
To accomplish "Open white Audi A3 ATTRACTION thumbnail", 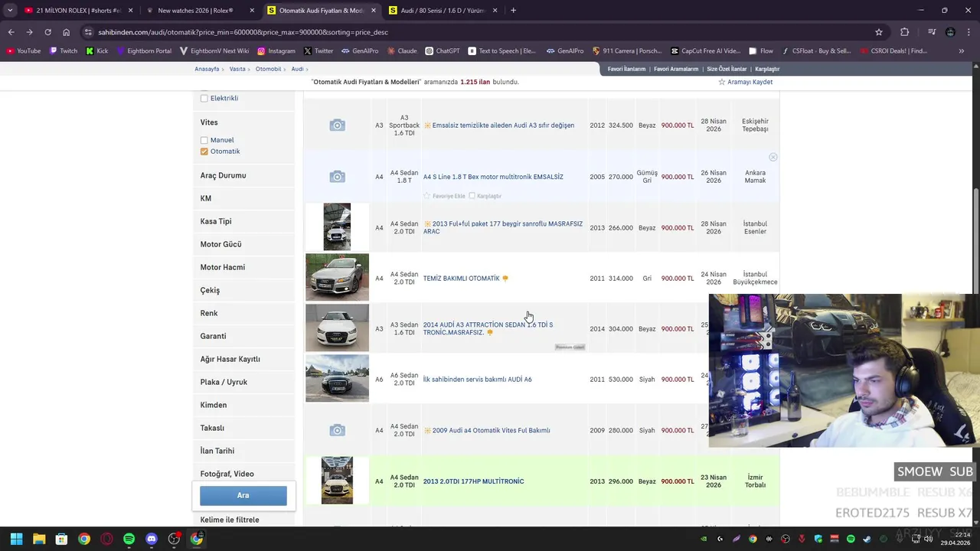I will tap(337, 328).
